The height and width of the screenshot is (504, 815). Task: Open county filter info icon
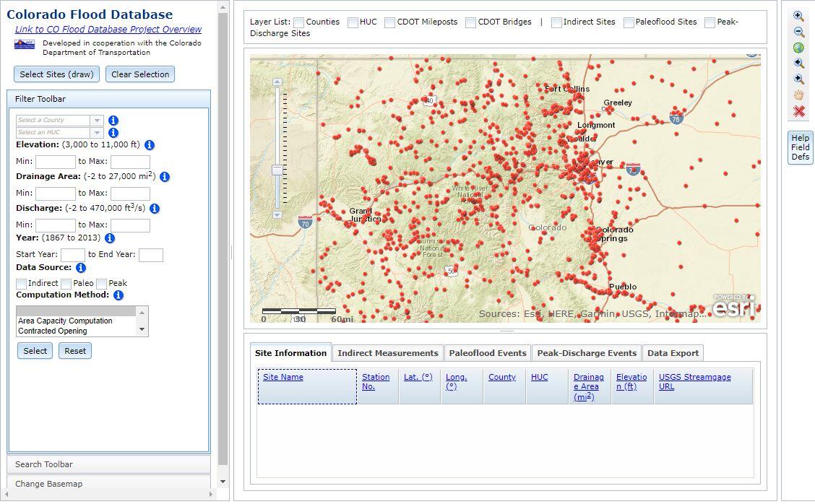[113, 121]
